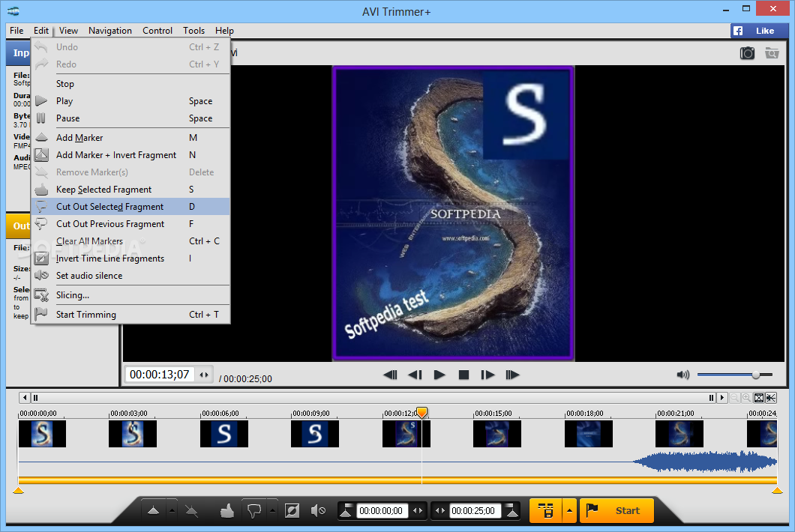Click the Facebook Like button
This screenshot has width=795, height=532.
click(x=760, y=31)
